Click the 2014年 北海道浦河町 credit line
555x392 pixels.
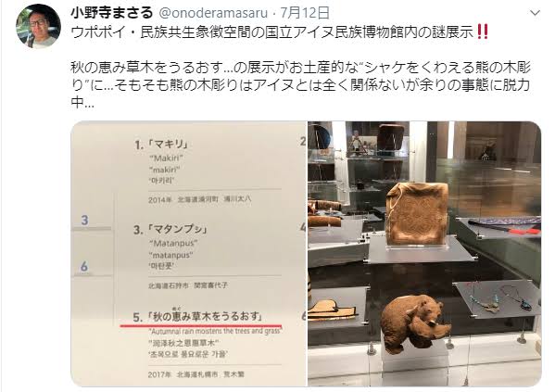200,199
